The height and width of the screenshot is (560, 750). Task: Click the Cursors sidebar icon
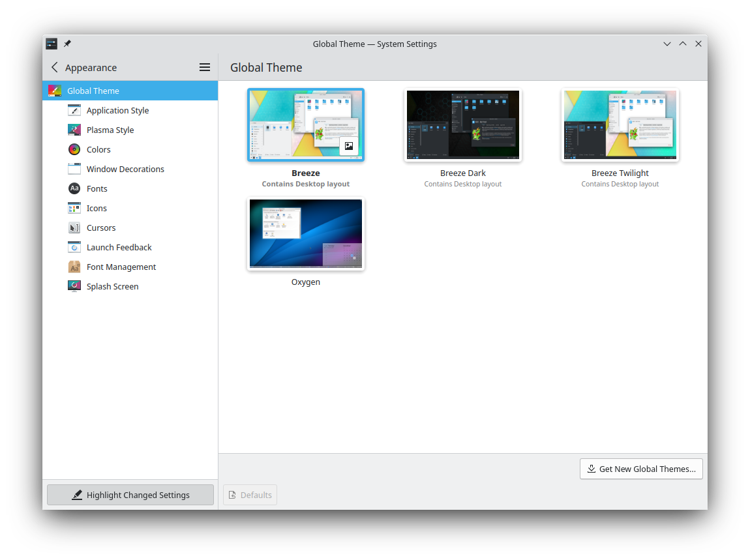pos(74,228)
